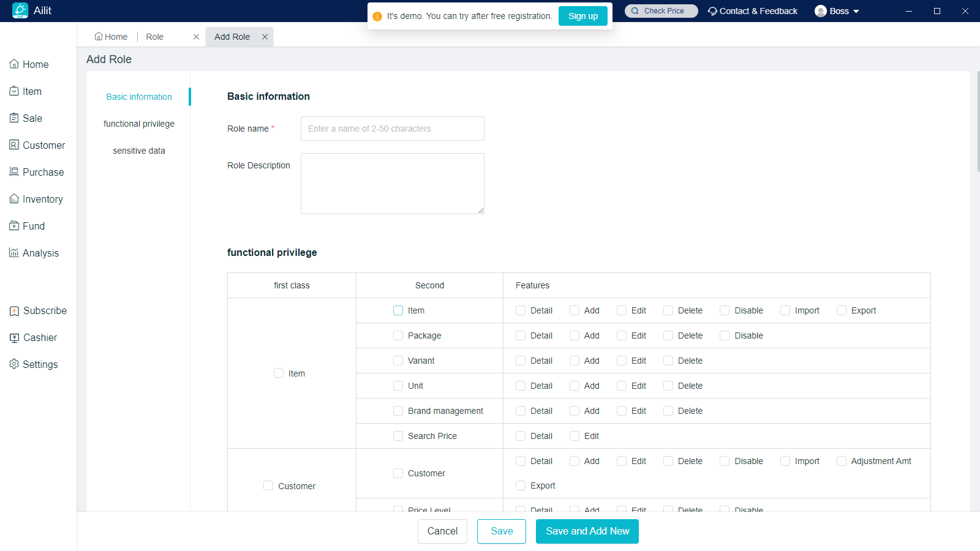Tick the Adjustment Amt checkbox

coord(842,461)
